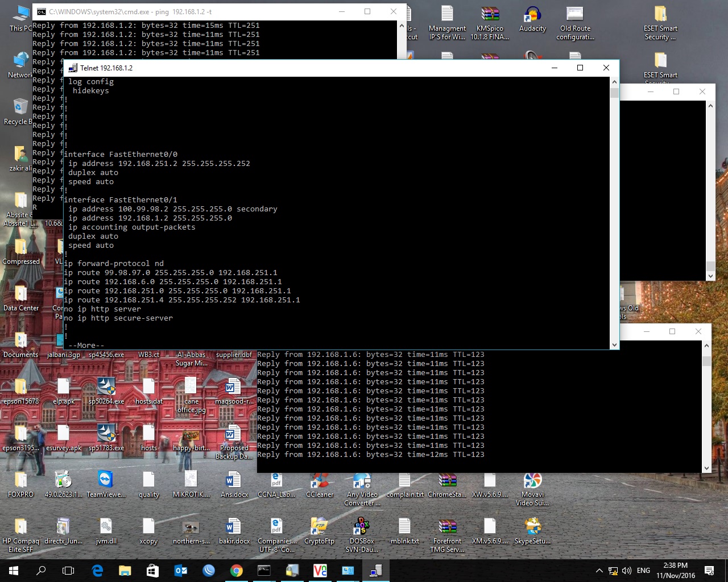
Task: Open Task View from the taskbar
Action: pyautogui.click(x=68, y=570)
